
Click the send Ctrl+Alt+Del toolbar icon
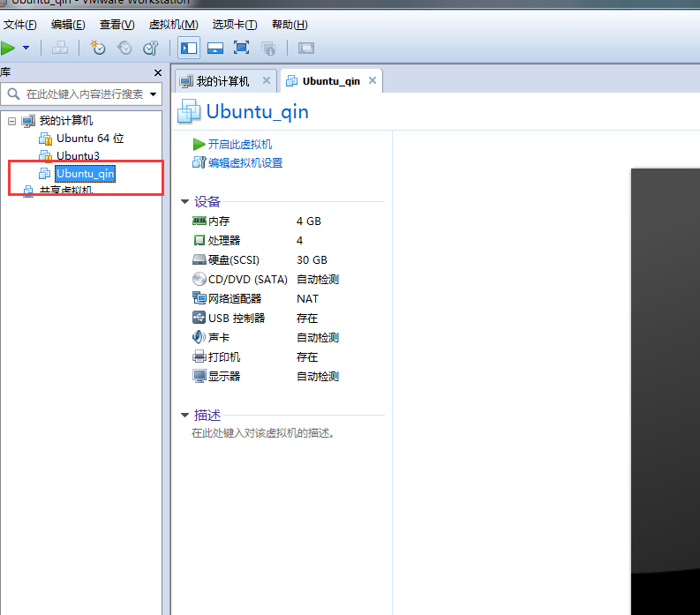pos(60,48)
